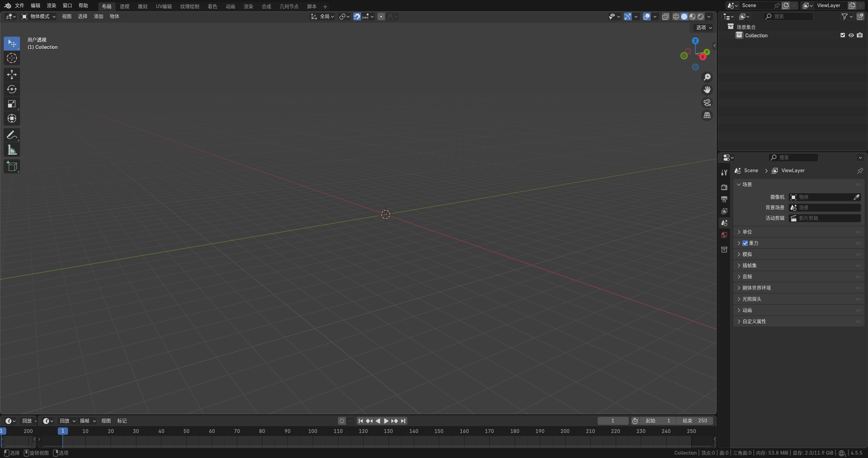
Task: Activate the 3D Cursor tool
Action: click(12, 58)
